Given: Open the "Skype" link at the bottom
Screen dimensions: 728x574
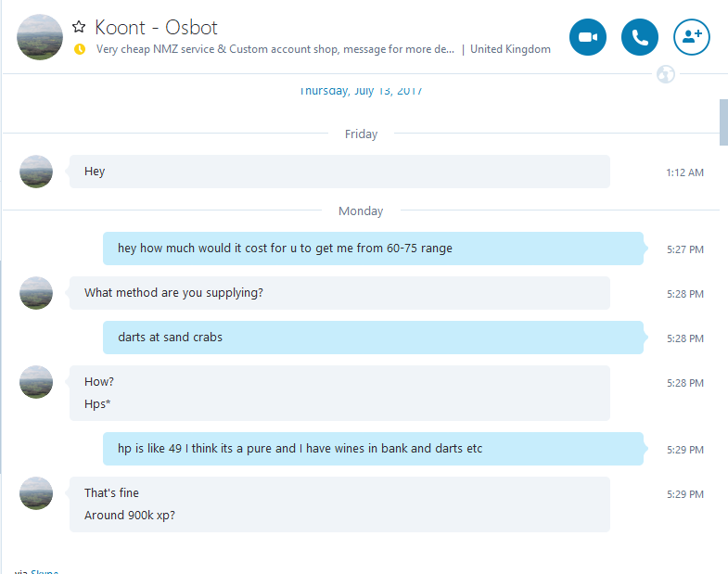Looking at the screenshot, I should pos(45,570).
